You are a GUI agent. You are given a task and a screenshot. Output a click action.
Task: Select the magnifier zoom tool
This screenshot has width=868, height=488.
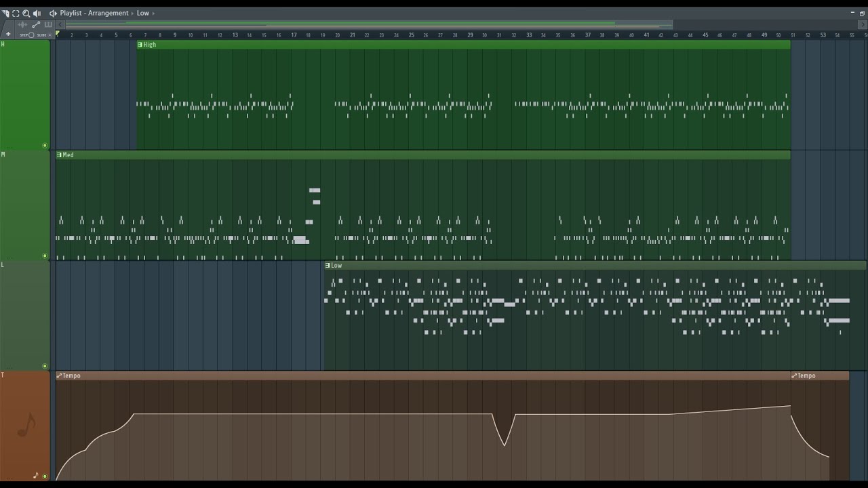26,13
